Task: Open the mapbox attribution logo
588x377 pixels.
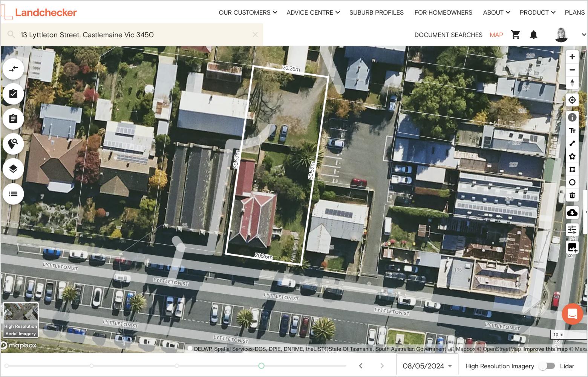Action: click(19, 345)
